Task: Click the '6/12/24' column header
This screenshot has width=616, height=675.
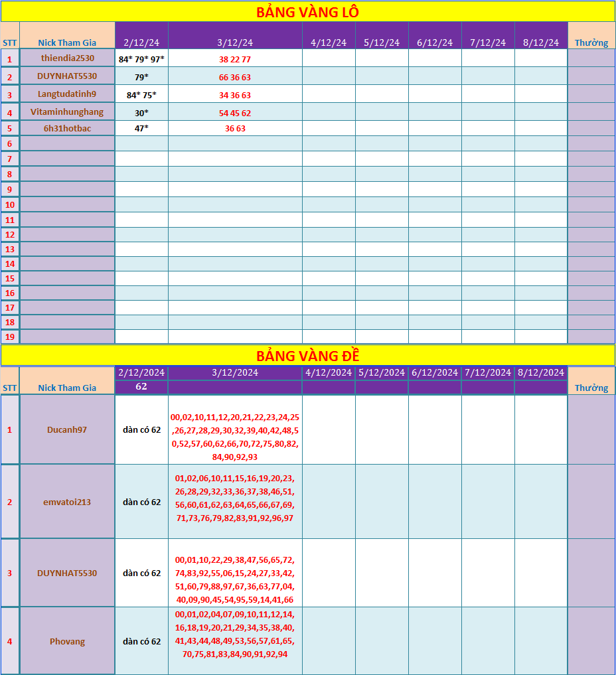Action: 435,35
